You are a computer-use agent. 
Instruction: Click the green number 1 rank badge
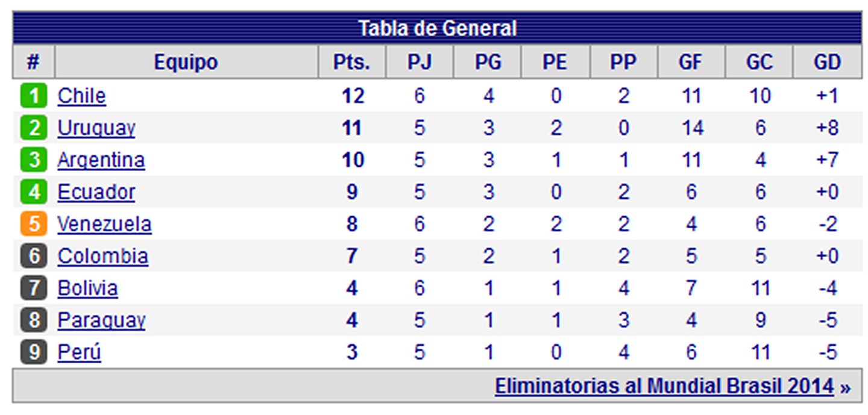click(34, 96)
